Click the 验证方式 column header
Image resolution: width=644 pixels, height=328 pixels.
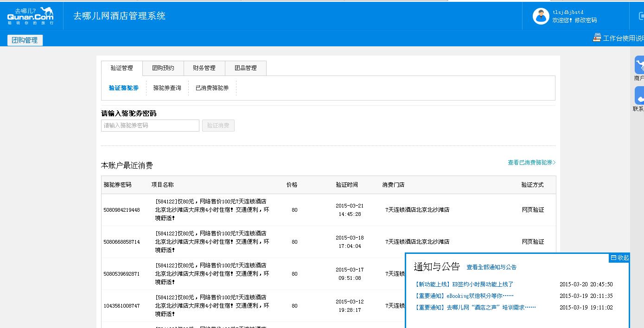pos(532,185)
